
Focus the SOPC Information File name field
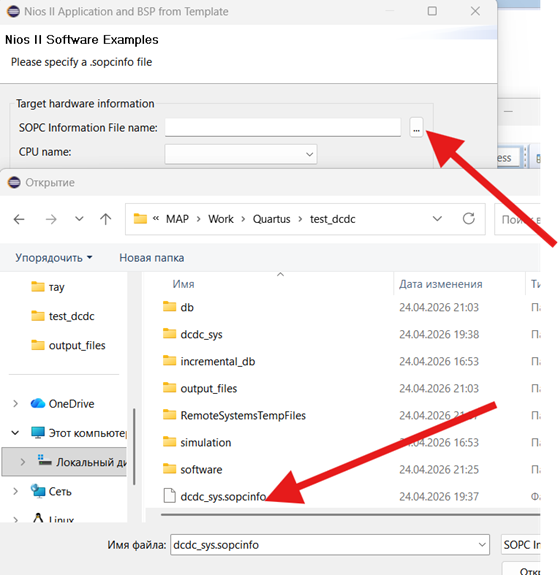click(283, 127)
